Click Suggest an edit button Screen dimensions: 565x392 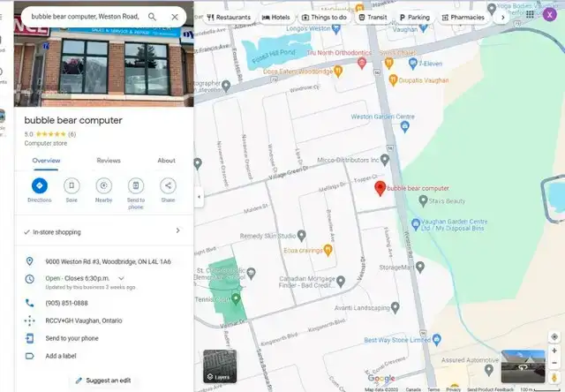(x=103, y=381)
